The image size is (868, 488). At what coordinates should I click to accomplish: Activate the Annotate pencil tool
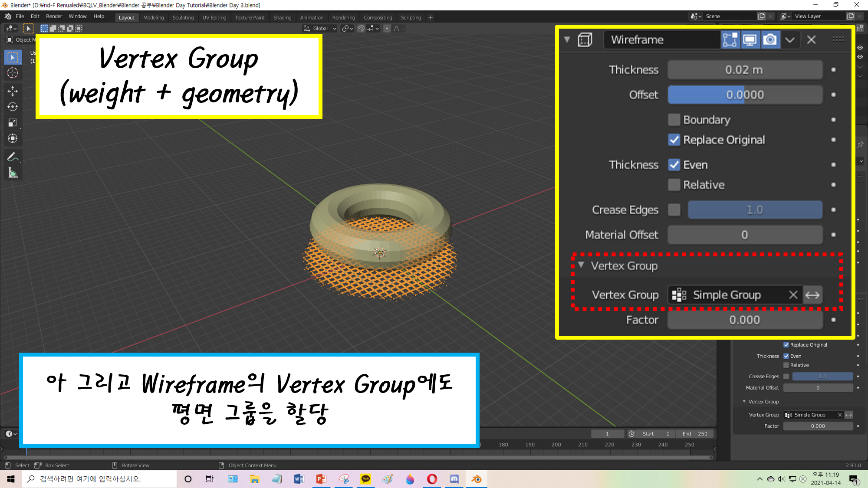[x=13, y=157]
